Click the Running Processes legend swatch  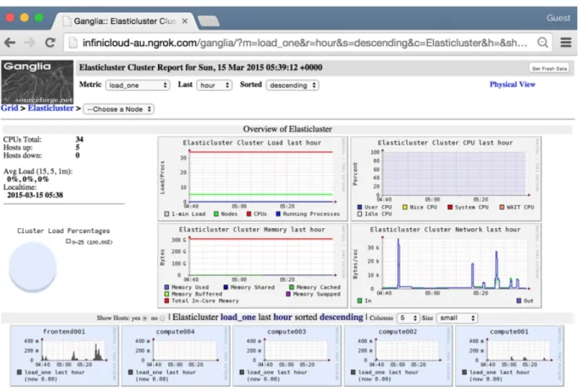[x=278, y=214]
